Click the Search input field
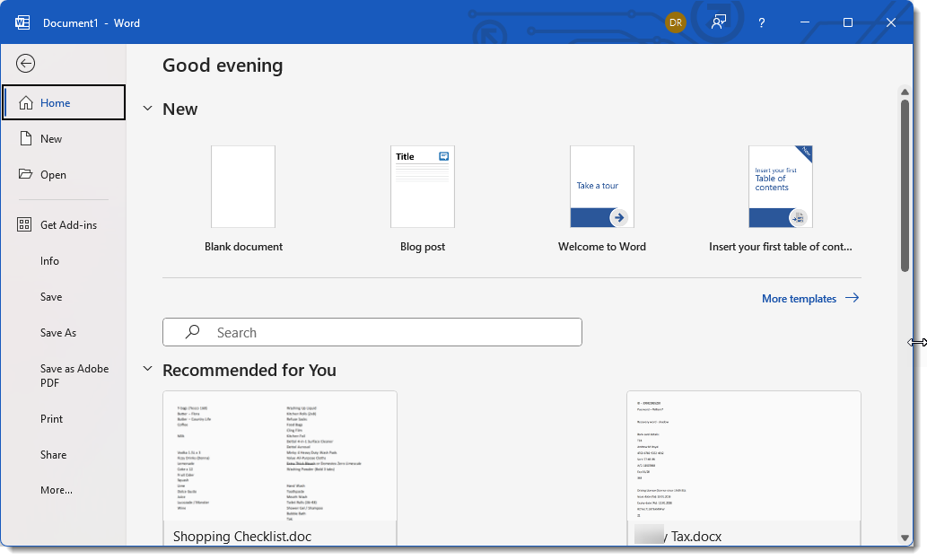Screen dimensions: 927x560 point(372,332)
